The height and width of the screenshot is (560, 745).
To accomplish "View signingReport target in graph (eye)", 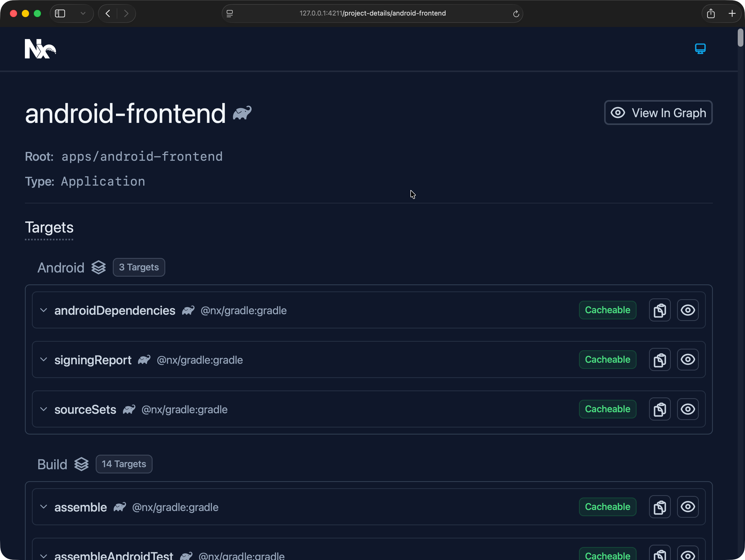I will (x=687, y=359).
